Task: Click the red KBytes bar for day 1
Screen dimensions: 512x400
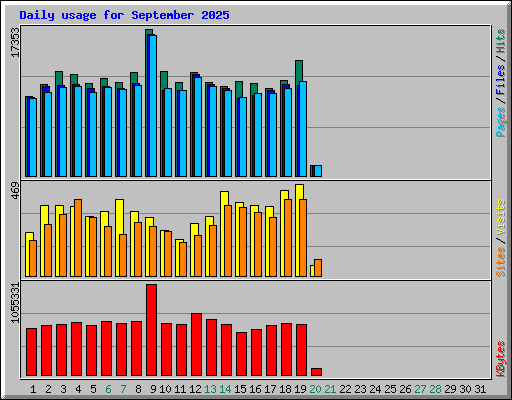Action: (32, 352)
